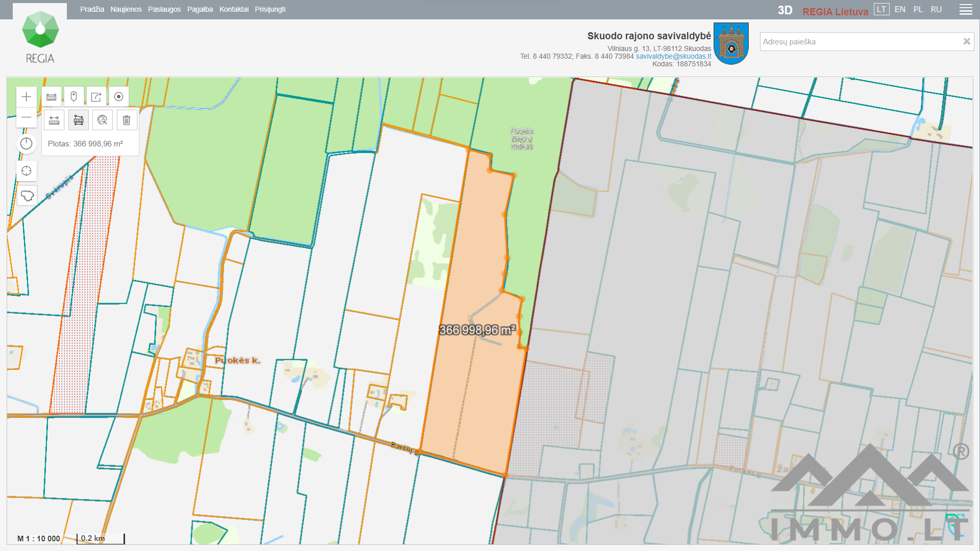Open the Paslaugos menu item
The height and width of the screenshot is (551, 980).
(164, 10)
